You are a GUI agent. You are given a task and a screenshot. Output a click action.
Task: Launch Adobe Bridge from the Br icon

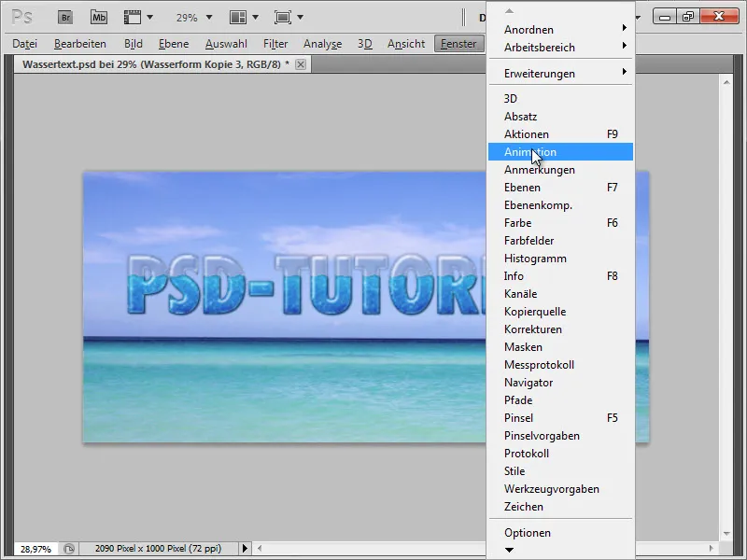(65, 18)
